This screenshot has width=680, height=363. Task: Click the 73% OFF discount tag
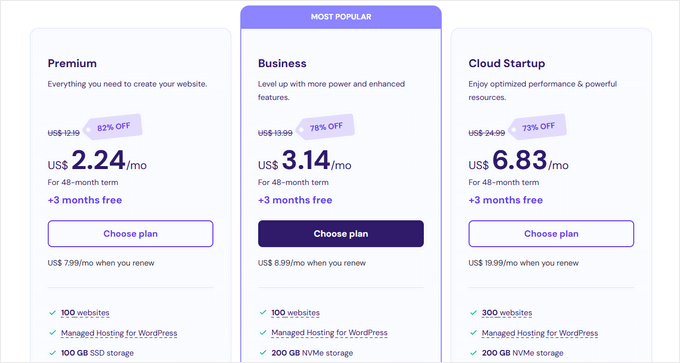tap(538, 127)
